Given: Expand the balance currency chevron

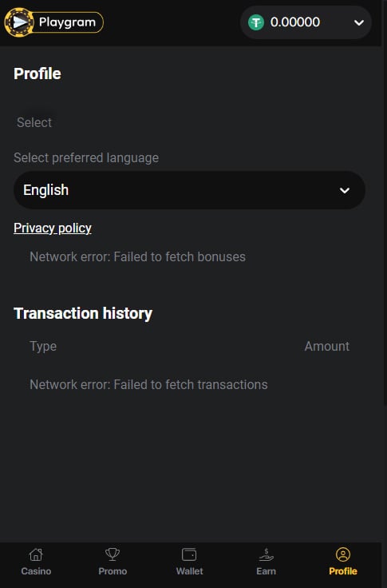Looking at the screenshot, I should coord(359,23).
